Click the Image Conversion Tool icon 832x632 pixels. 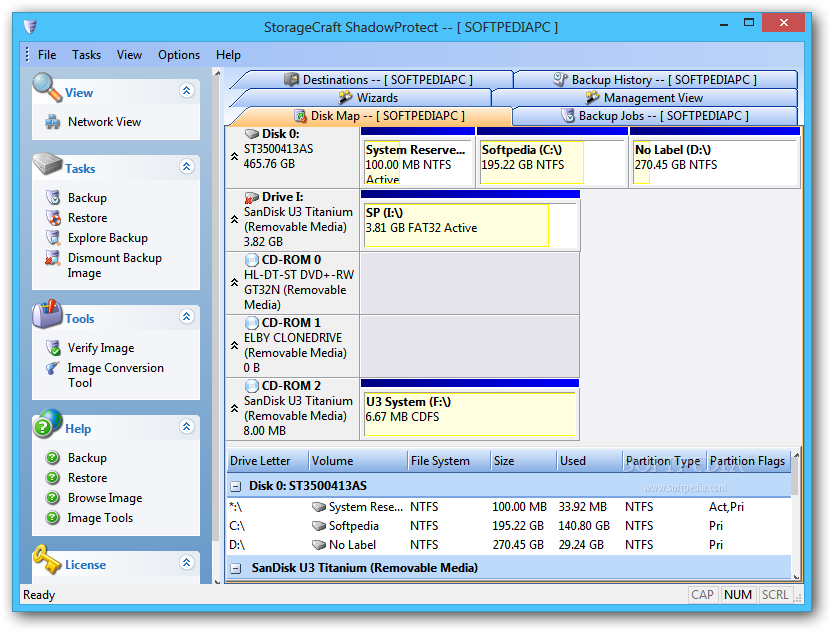(53, 368)
